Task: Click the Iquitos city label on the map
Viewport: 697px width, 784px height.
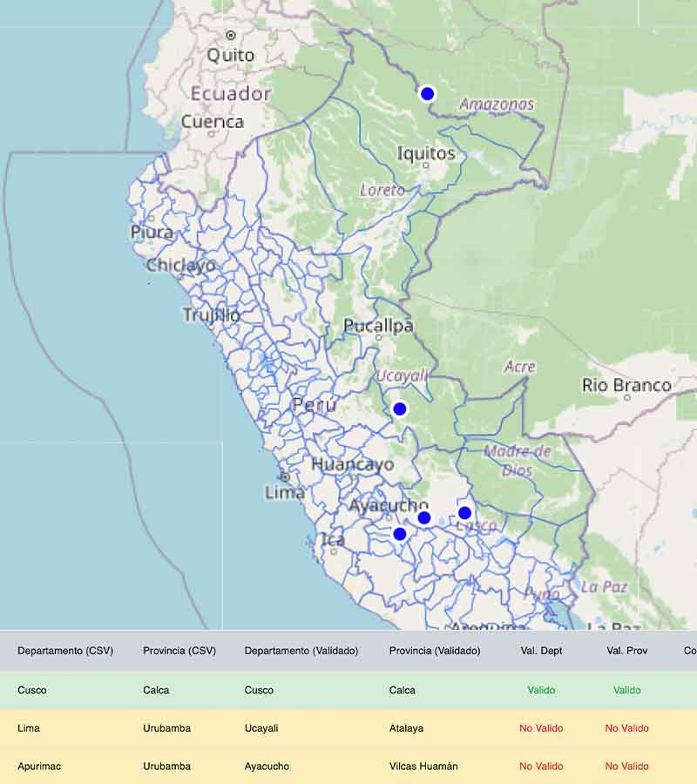Action: tap(426, 153)
